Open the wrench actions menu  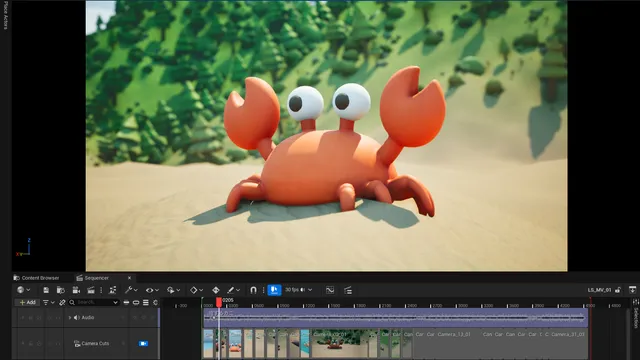131,290
